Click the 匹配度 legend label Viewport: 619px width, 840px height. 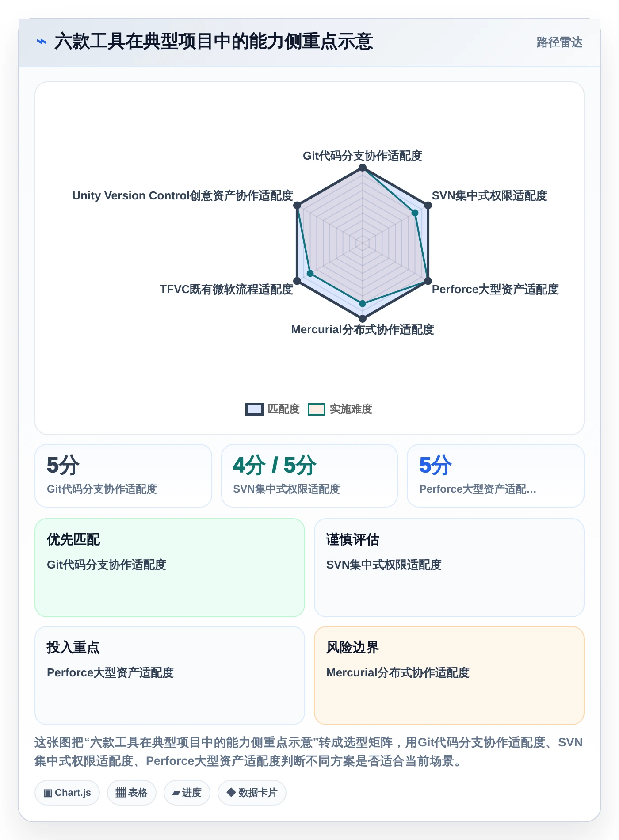[x=284, y=409]
